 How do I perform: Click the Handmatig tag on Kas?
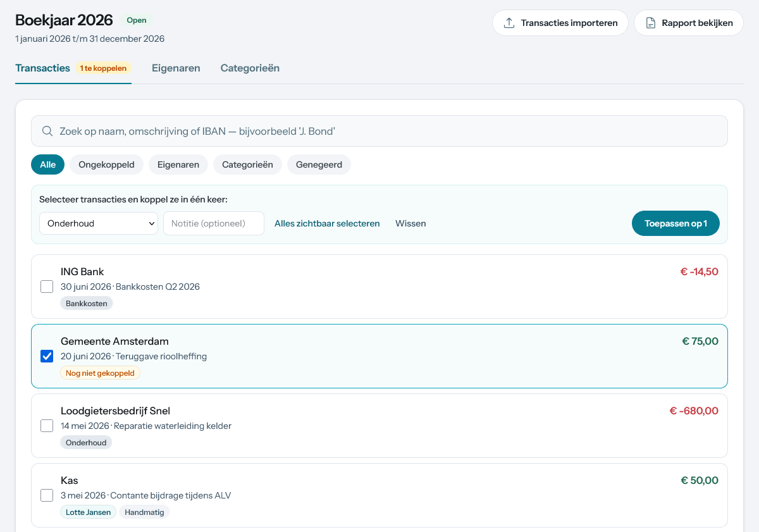tap(144, 512)
